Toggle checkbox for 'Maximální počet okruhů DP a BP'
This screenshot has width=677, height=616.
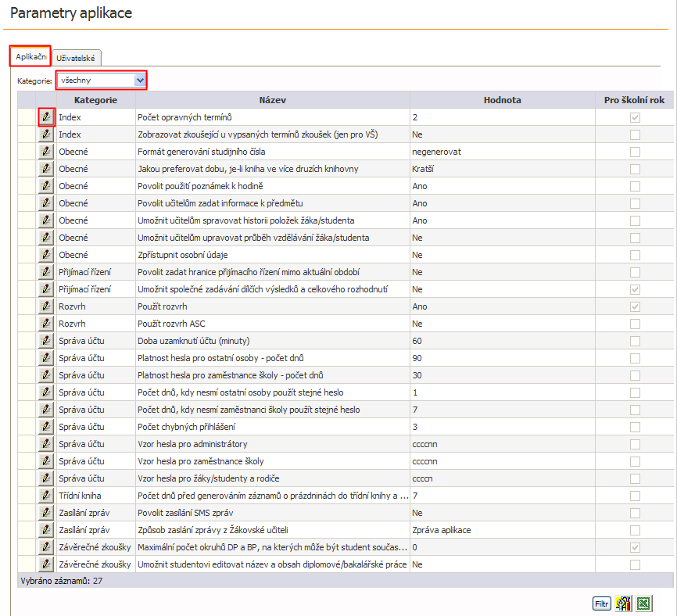[635, 547]
